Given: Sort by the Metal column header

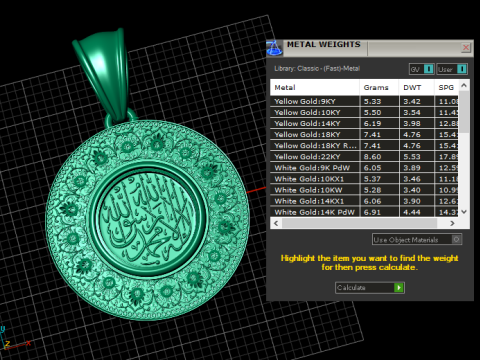Looking at the screenshot, I should (x=315, y=87).
